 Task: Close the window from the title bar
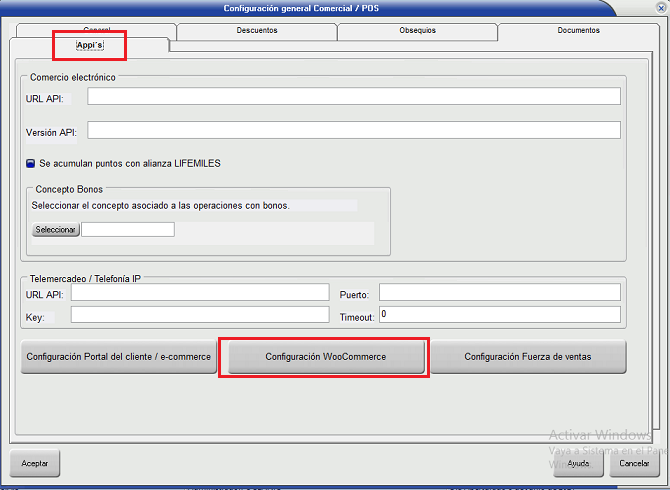click(x=656, y=9)
